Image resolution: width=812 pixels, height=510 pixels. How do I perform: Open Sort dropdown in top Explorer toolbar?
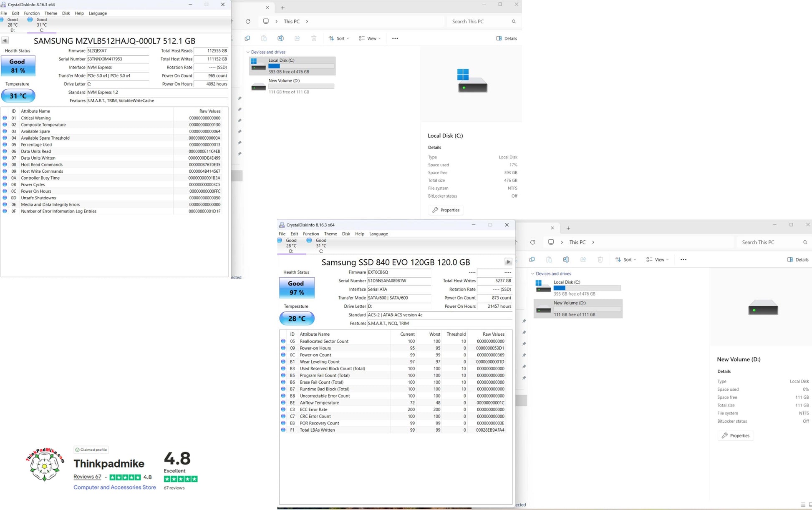[338, 38]
